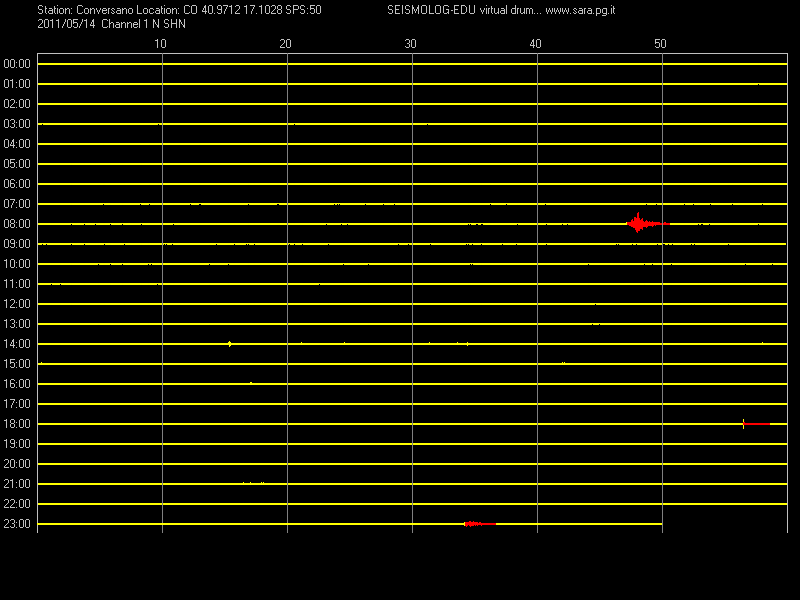Click the 00:00 hour label
Image resolution: width=800 pixels, height=600 pixels.
[x=17, y=64]
